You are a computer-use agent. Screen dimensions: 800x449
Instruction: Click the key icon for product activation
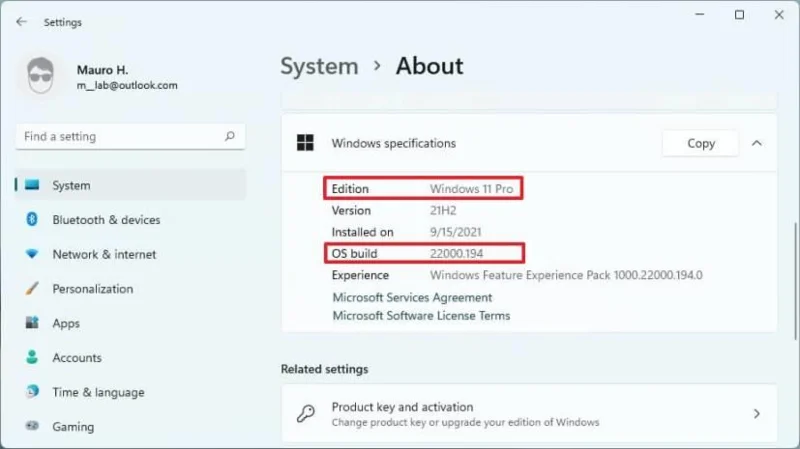306,413
